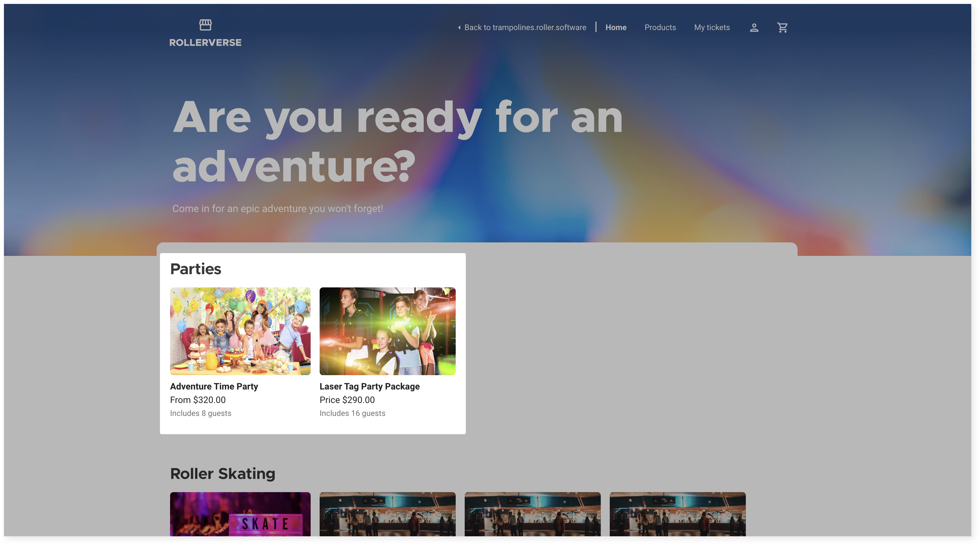
Task: Open the fourth roller skating product thumbnail
Action: click(x=677, y=514)
